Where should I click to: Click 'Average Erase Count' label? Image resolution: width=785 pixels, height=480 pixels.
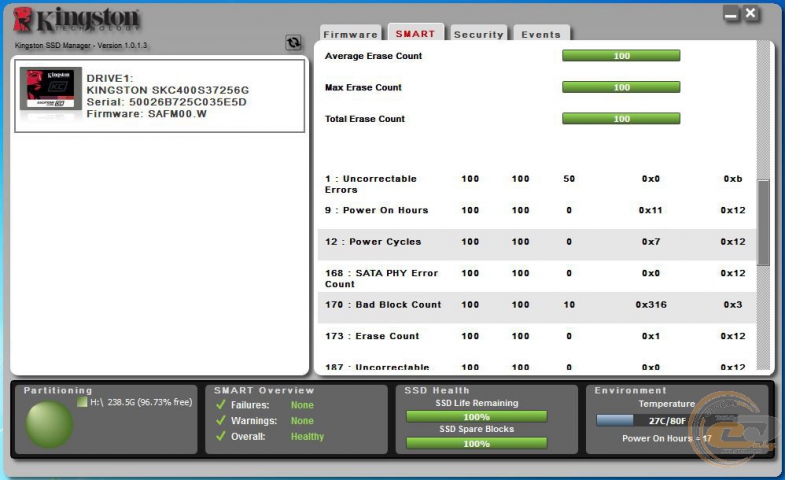[x=373, y=56]
